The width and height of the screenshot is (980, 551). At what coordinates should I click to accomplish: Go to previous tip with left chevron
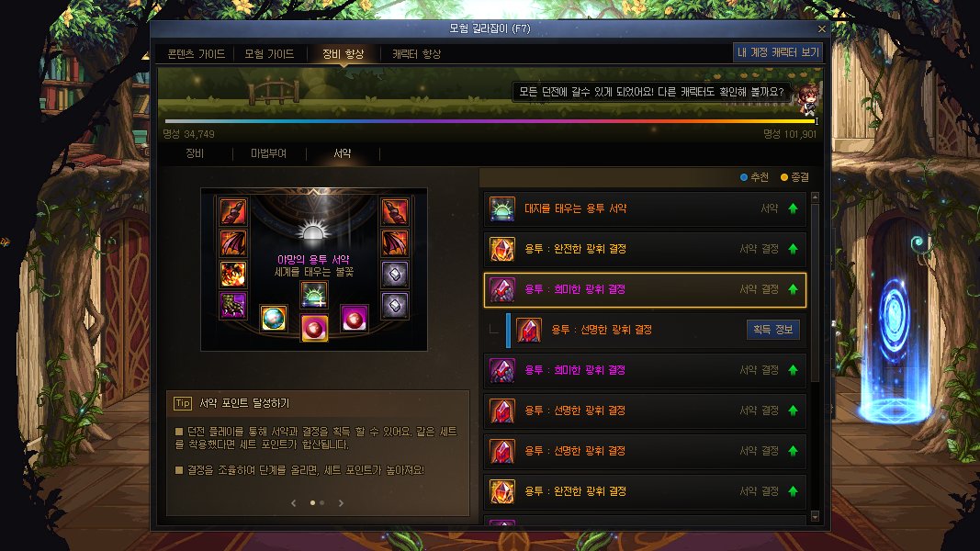click(294, 503)
